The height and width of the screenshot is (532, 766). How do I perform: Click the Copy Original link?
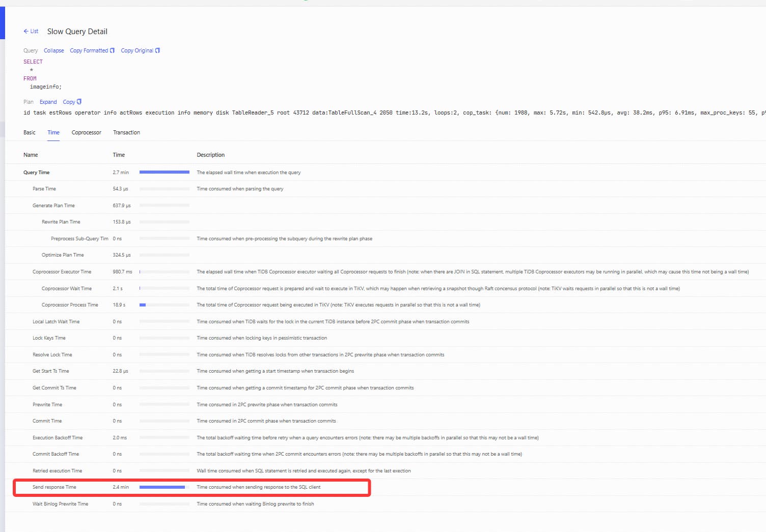[x=137, y=50]
